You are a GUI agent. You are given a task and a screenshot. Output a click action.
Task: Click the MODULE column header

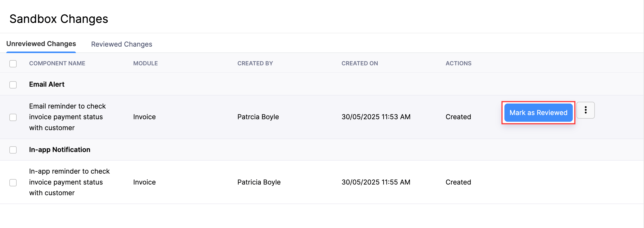pyautogui.click(x=145, y=63)
